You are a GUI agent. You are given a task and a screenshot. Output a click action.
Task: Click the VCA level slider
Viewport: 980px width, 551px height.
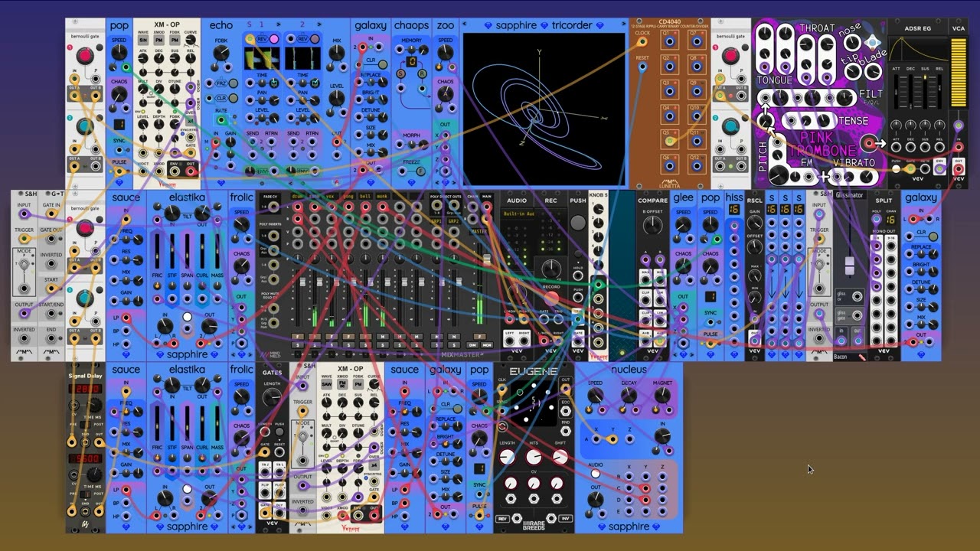tap(959, 73)
